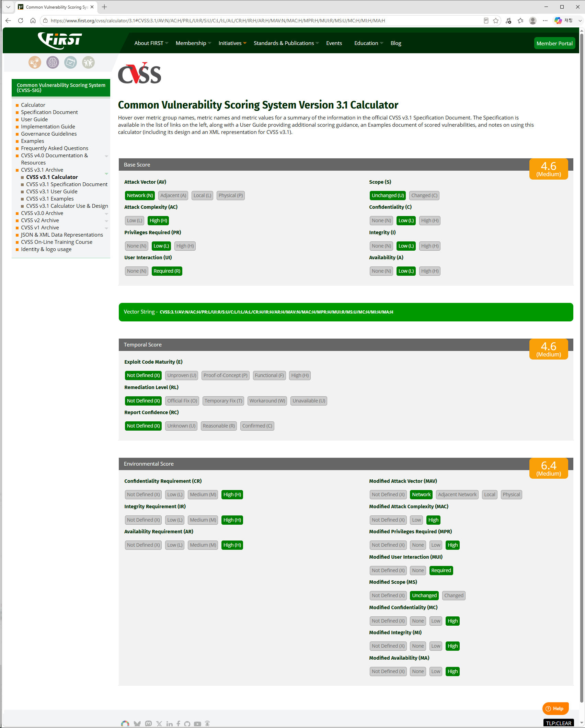The height and width of the screenshot is (728, 585).
Task: Click the browser address bar URL
Action: (218, 21)
